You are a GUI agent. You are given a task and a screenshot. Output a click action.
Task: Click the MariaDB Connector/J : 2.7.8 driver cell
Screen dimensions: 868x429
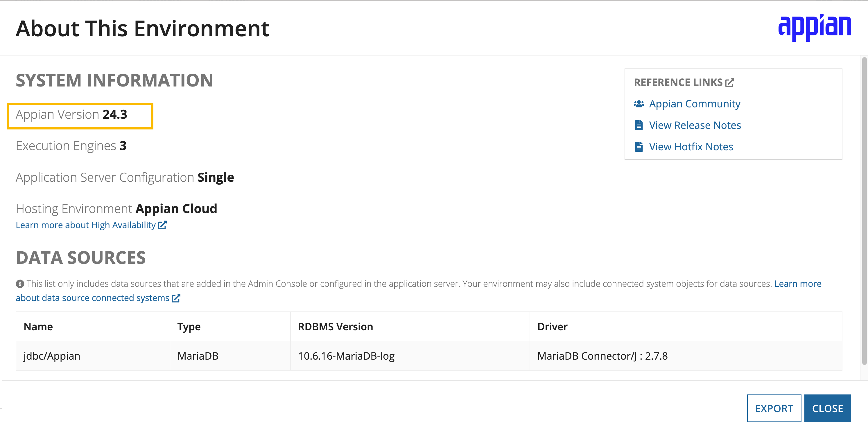(686, 356)
